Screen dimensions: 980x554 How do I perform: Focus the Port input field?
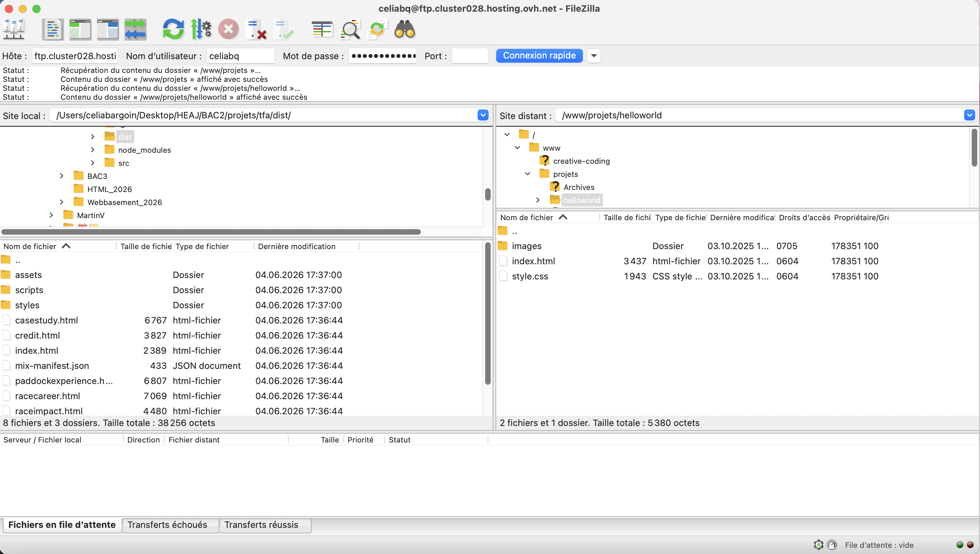(x=469, y=56)
